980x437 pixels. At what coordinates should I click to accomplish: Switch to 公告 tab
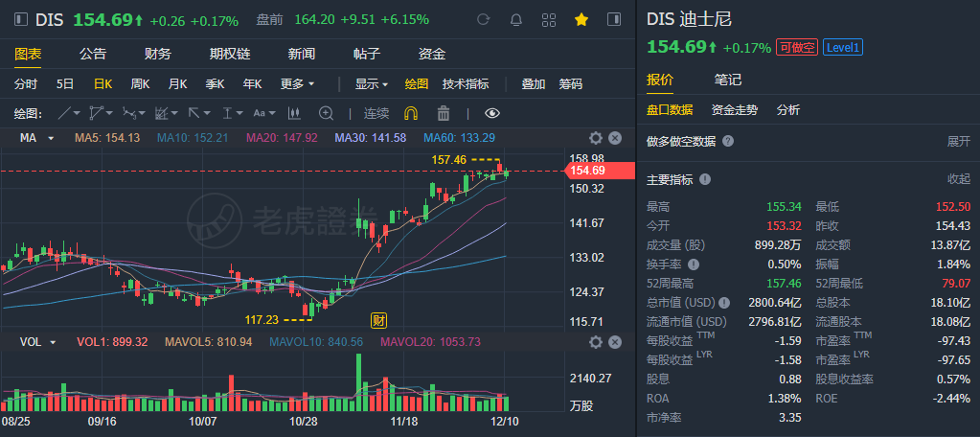93,54
